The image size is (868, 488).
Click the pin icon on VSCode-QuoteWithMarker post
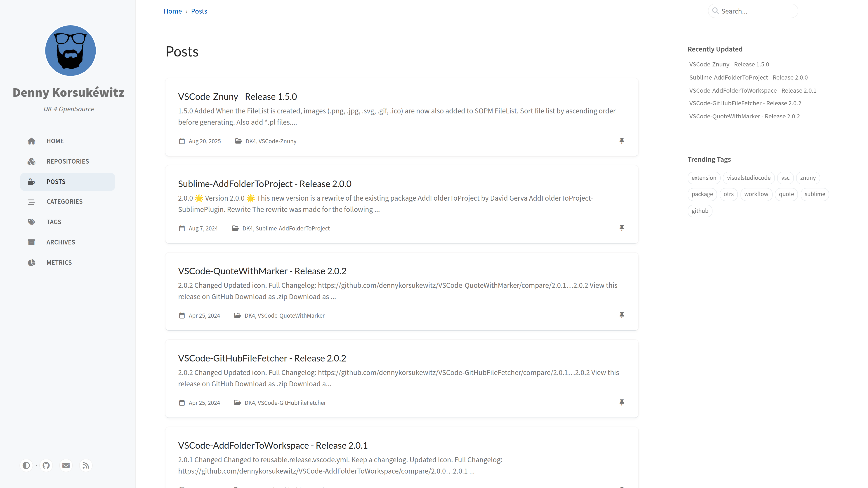click(x=622, y=315)
